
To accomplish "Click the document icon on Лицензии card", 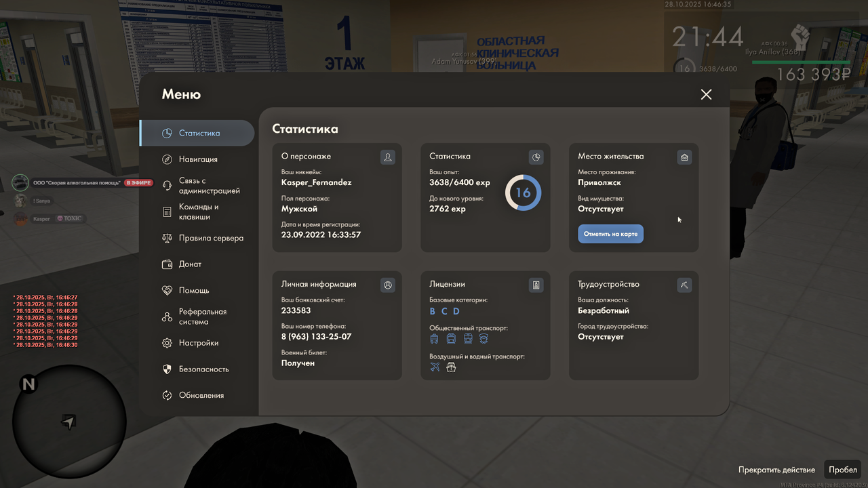I will point(536,285).
